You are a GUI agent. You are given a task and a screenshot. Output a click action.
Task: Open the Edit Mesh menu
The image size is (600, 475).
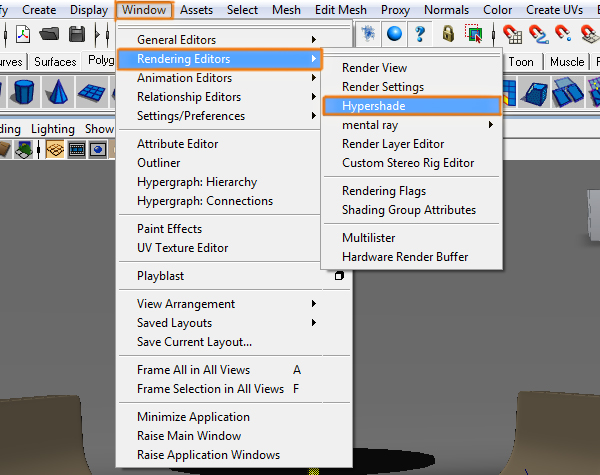[341, 10]
